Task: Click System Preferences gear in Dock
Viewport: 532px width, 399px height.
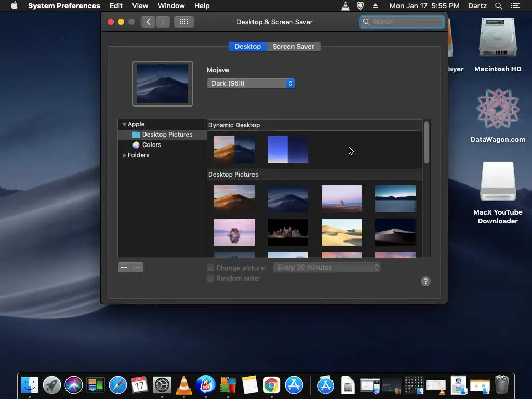Action: (162, 385)
